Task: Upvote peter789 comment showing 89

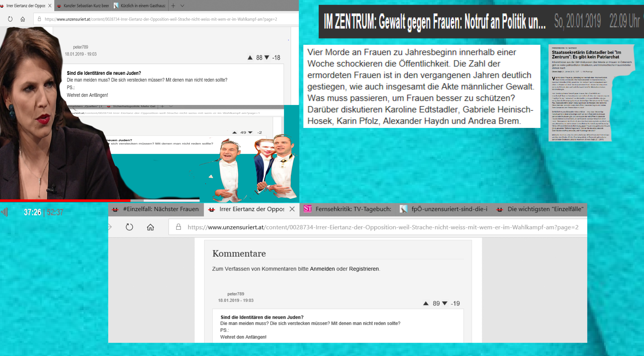Action: point(426,303)
